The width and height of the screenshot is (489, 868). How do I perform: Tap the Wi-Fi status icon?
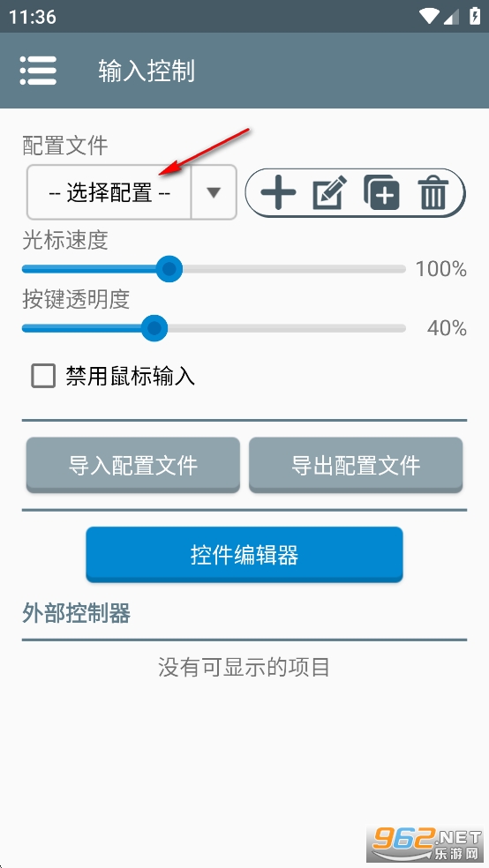pos(430,17)
